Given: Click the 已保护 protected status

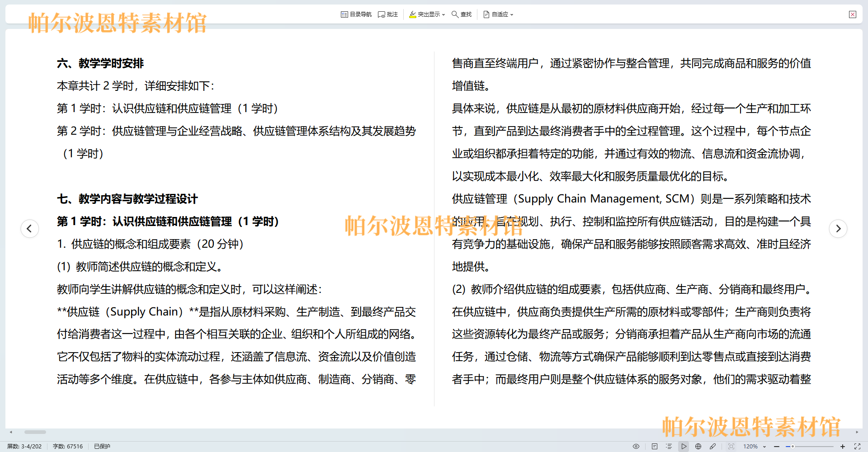Looking at the screenshot, I should click(x=102, y=446).
